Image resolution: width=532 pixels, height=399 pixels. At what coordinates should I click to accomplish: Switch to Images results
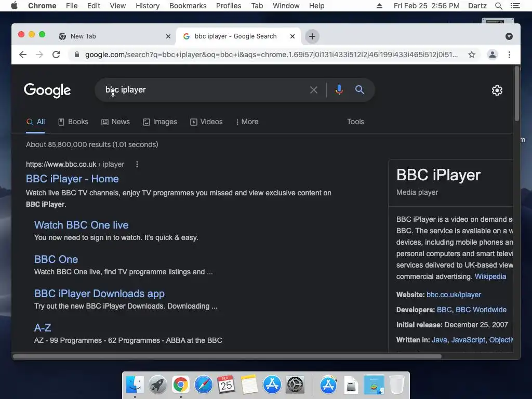coord(160,122)
